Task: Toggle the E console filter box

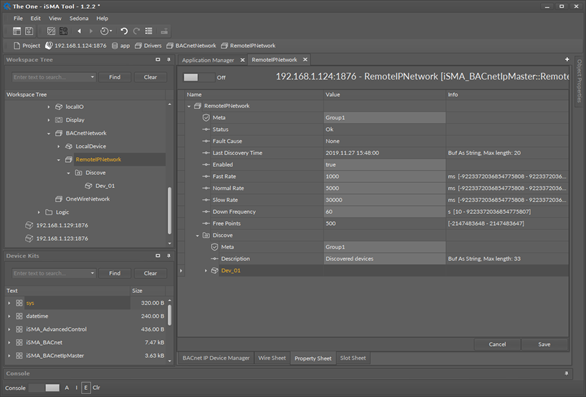Action: tap(86, 388)
